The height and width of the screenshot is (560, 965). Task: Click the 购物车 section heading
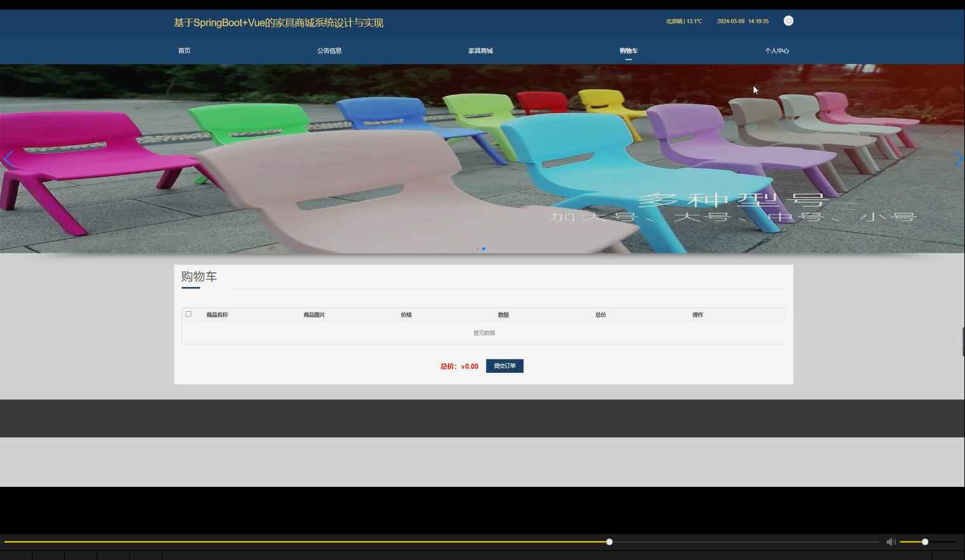(x=199, y=276)
